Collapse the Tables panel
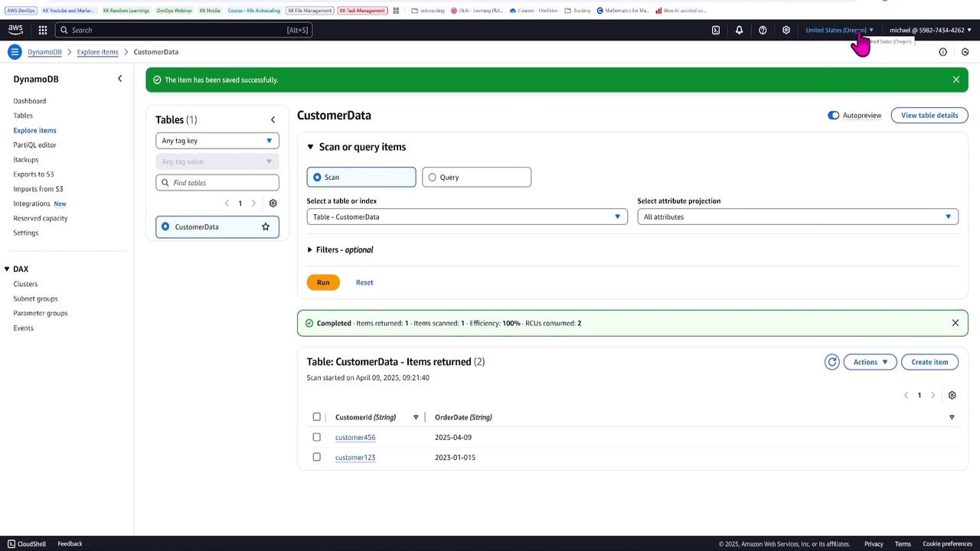This screenshot has width=980, height=551. [x=273, y=119]
